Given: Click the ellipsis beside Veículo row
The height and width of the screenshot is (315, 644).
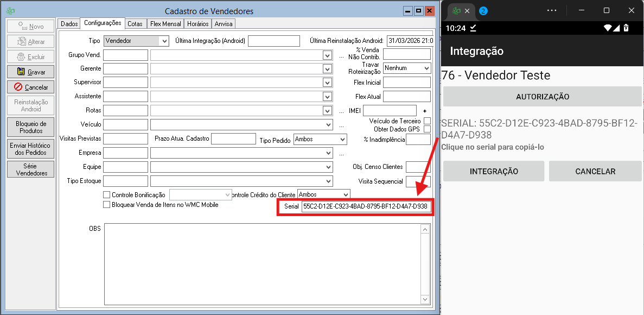Looking at the screenshot, I should [x=341, y=125].
